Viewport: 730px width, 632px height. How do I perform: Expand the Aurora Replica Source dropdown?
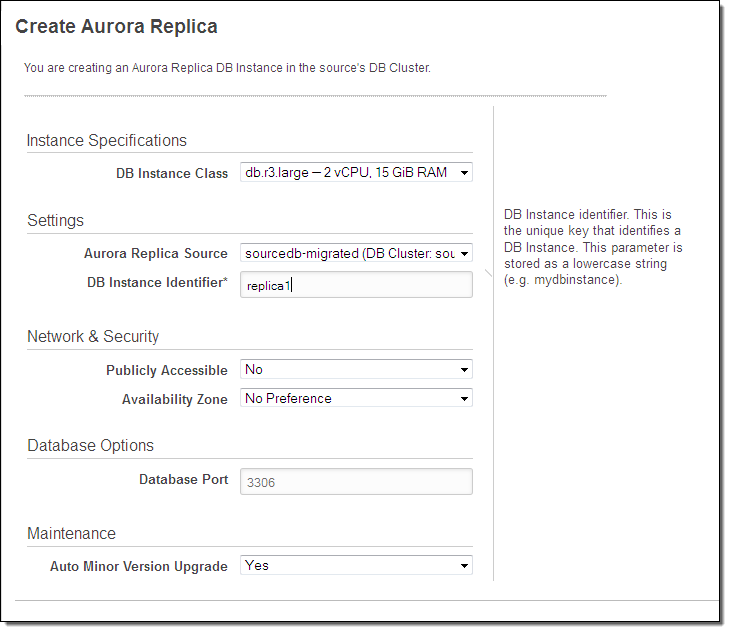[356, 254]
